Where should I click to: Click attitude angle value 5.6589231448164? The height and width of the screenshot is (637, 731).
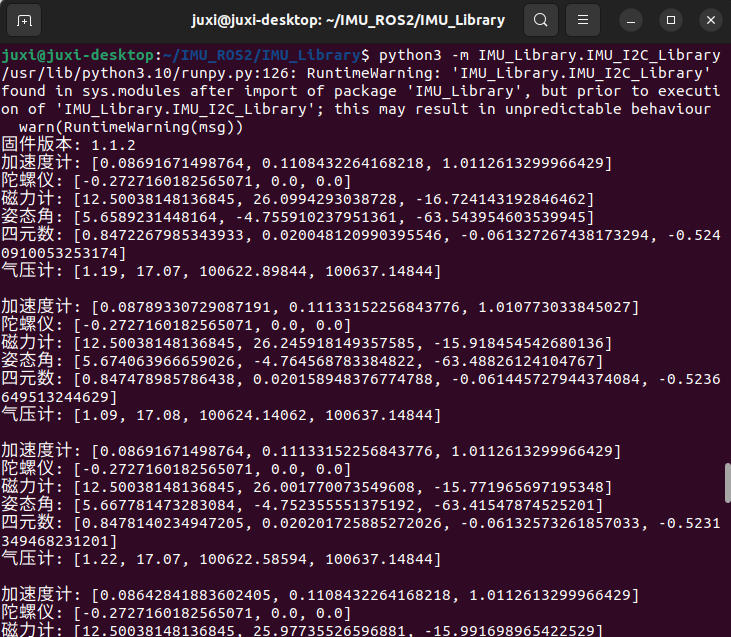149,217
